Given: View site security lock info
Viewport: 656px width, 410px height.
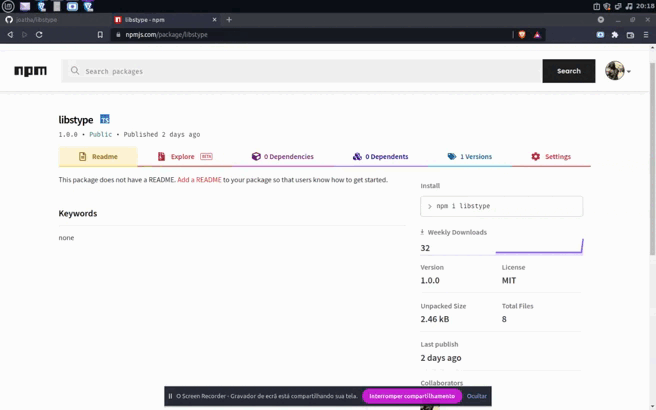Looking at the screenshot, I should click(118, 35).
